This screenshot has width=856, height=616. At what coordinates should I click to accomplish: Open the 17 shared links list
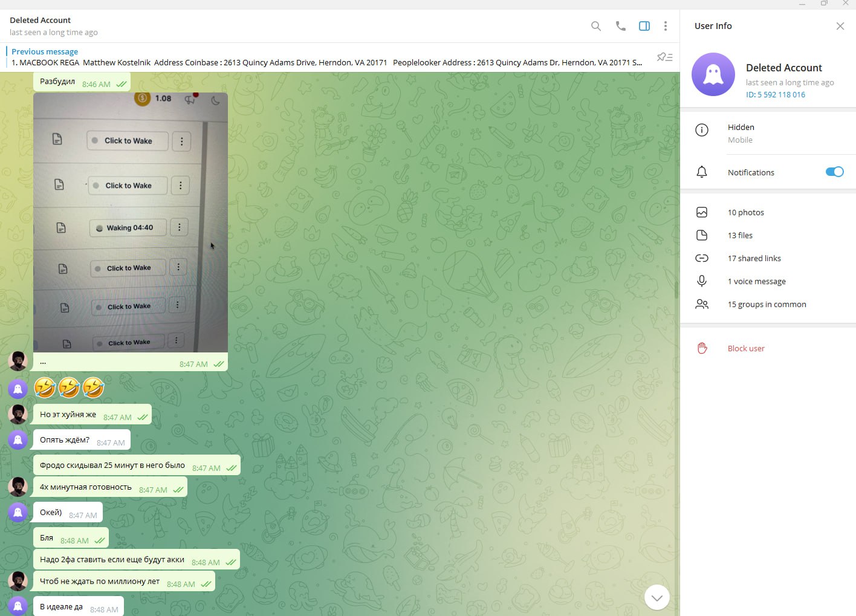(768, 258)
